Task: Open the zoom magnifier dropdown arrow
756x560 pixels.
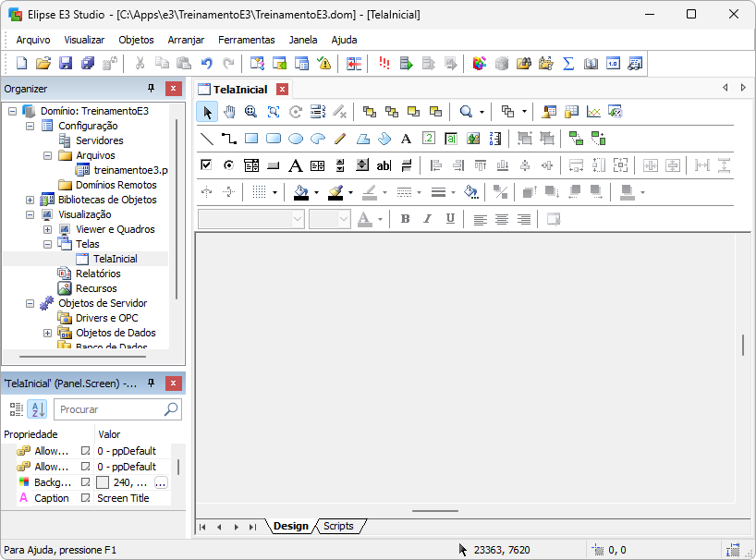Action: point(482,112)
